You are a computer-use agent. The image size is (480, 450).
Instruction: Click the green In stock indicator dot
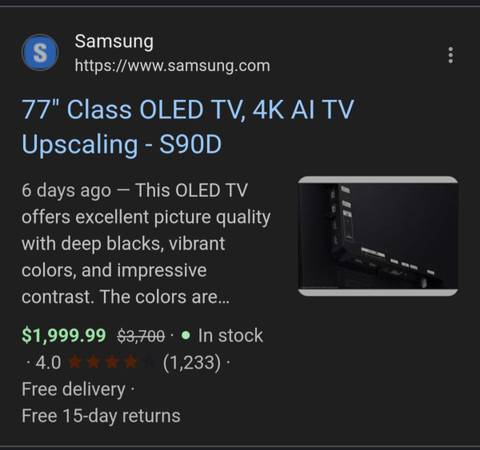pos(186,335)
